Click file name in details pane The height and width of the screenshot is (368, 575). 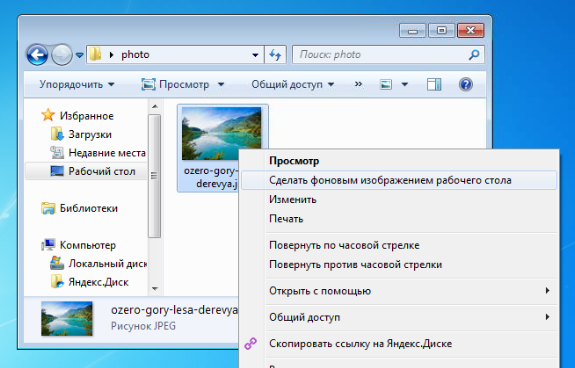pyautogui.click(x=175, y=310)
